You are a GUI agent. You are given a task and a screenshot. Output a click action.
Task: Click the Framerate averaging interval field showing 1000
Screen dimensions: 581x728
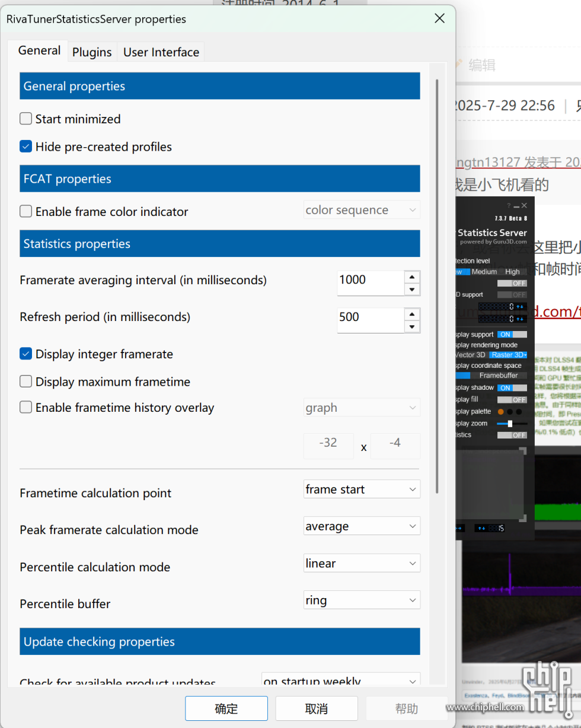coord(371,283)
